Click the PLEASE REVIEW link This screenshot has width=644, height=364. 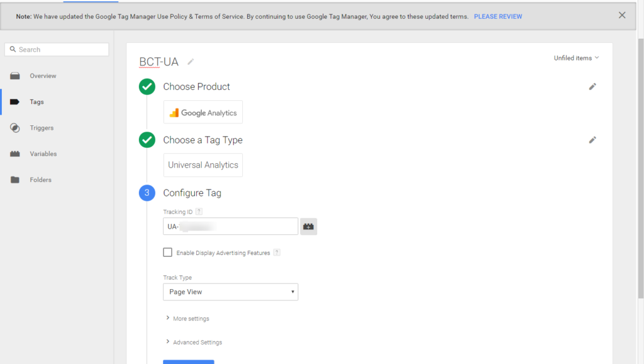[497, 16]
